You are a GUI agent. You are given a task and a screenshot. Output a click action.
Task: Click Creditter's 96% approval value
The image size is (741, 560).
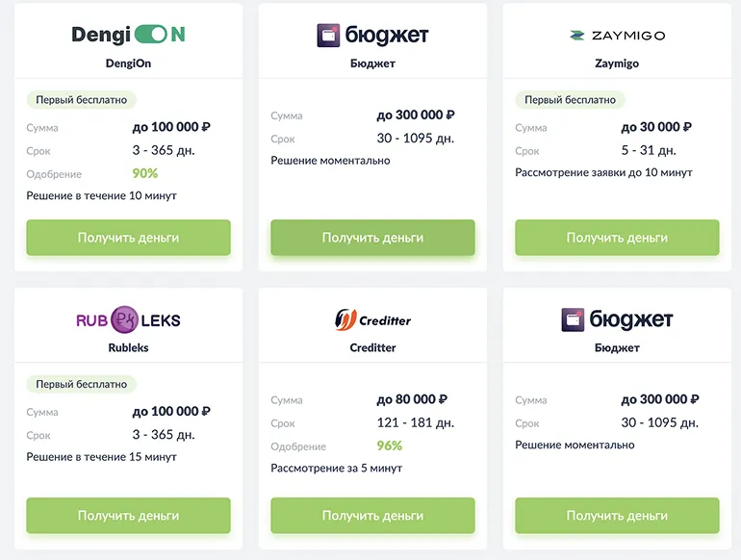click(x=390, y=445)
